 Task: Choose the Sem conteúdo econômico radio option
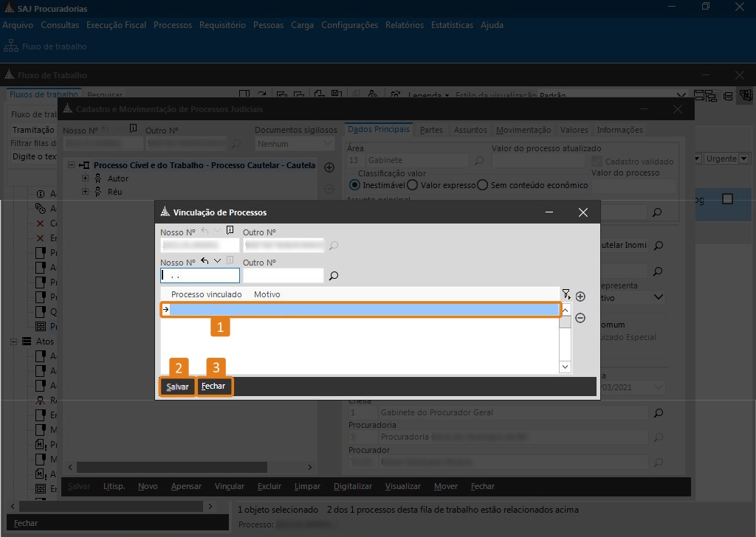[x=482, y=185]
